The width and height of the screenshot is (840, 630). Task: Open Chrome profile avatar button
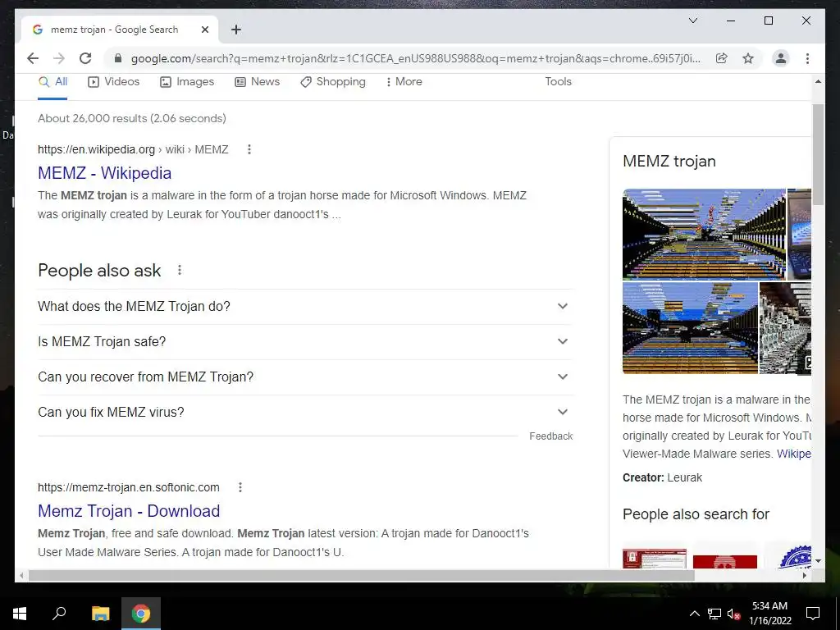pyautogui.click(x=781, y=58)
